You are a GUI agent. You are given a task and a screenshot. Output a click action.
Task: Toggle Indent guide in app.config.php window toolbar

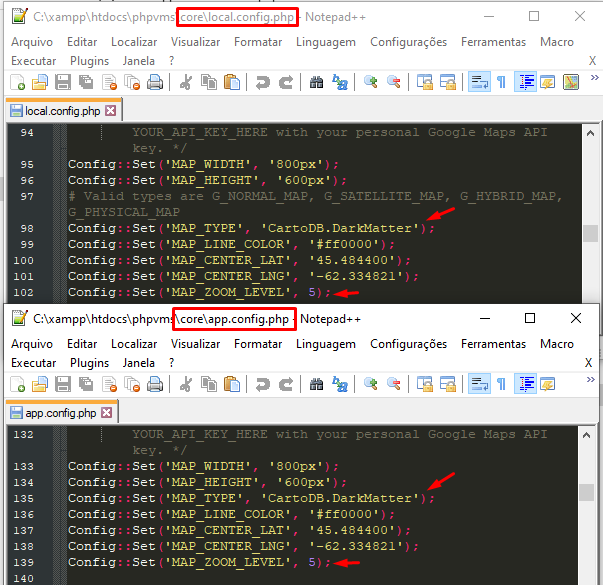coord(525,384)
